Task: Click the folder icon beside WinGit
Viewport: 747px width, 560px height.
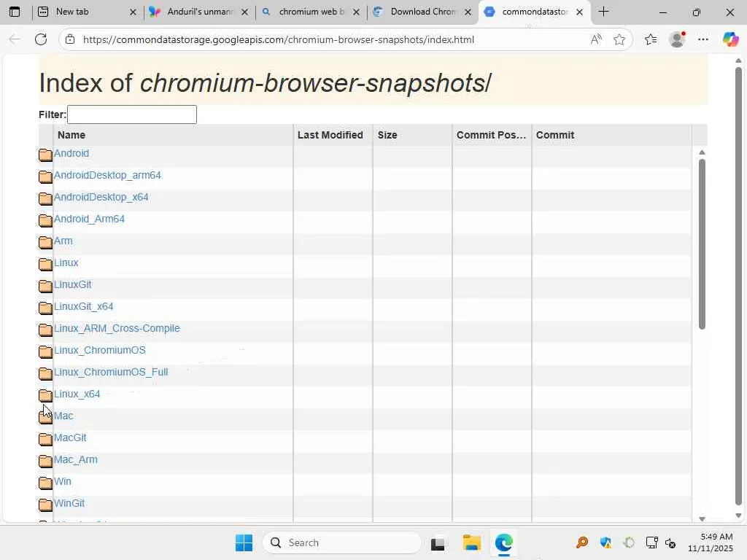Action: point(45,505)
